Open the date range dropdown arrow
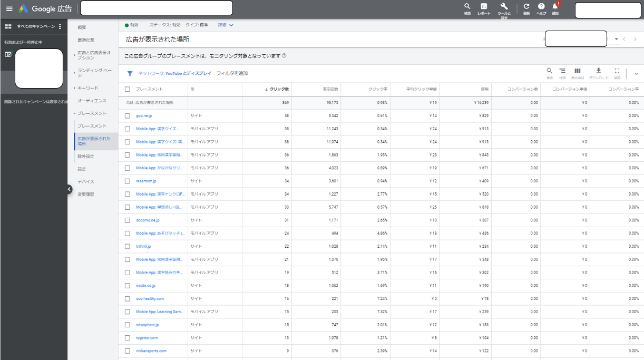The width and height of the screenshot is (644, 360). 616,39
